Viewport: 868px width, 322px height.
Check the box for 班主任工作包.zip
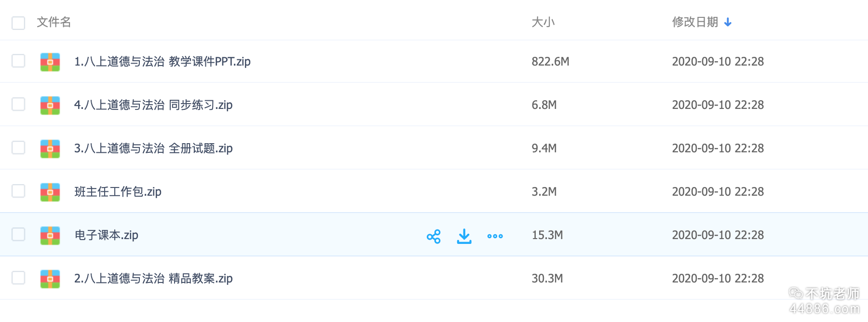coord(18,191)
